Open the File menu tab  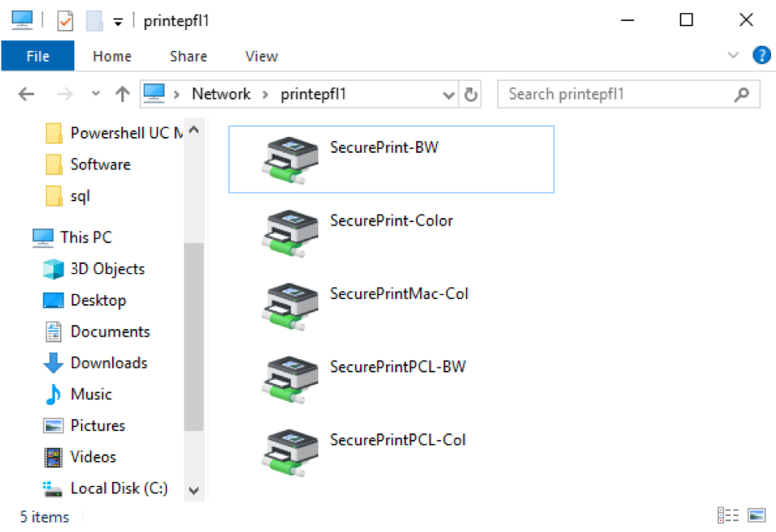click(38, 56)
